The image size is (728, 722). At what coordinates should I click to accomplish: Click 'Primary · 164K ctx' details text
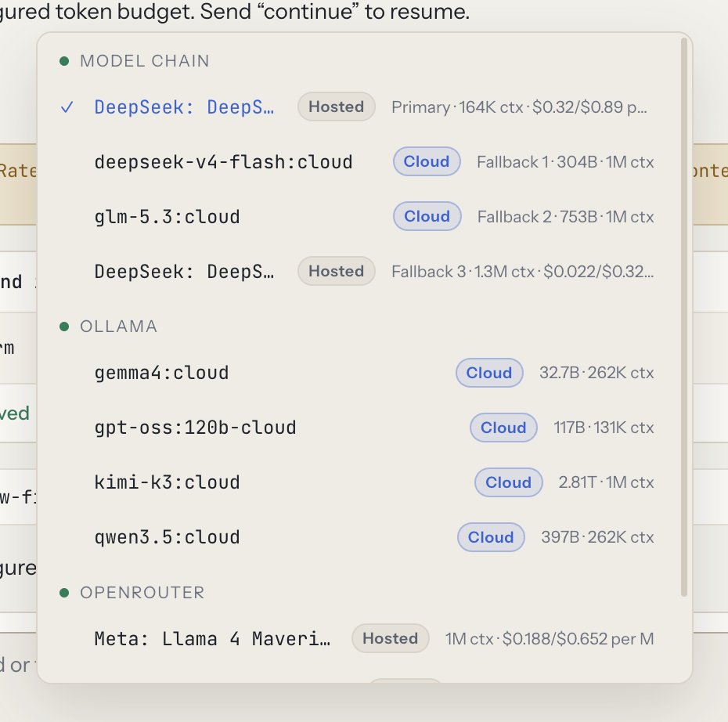point(519,107)
